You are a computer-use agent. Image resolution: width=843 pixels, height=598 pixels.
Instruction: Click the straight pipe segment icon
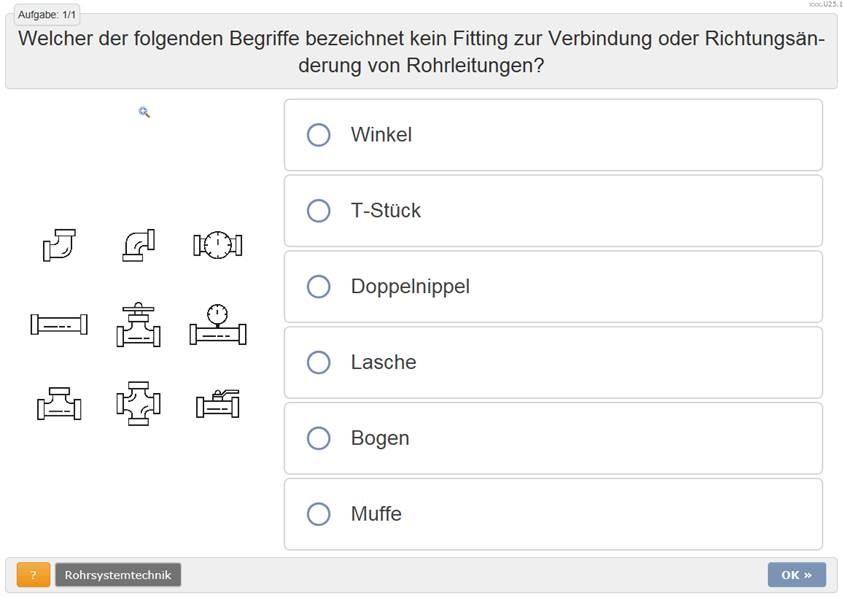coord(59,324)
